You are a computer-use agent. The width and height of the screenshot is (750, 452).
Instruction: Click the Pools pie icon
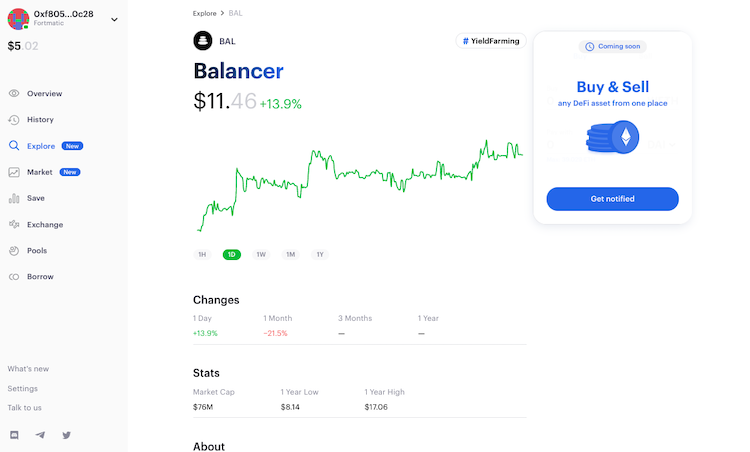tap(14, 250)
